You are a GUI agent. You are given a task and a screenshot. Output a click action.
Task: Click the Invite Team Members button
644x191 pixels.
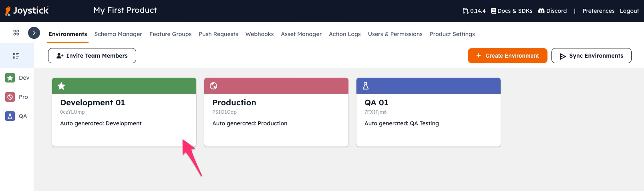tap(92, 56)
